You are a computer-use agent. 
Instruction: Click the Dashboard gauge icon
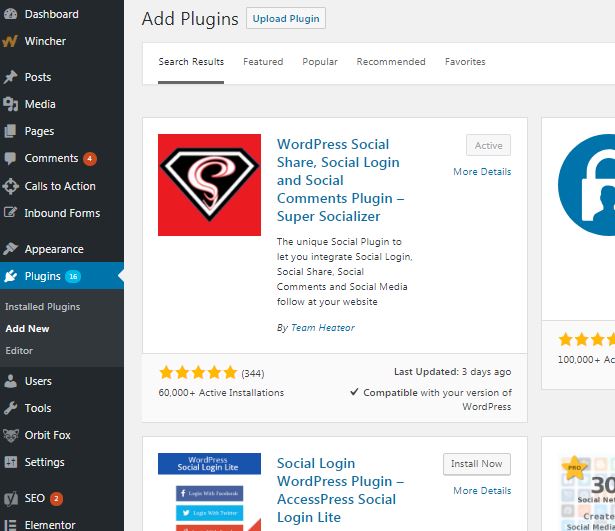[x=11, y=14]
